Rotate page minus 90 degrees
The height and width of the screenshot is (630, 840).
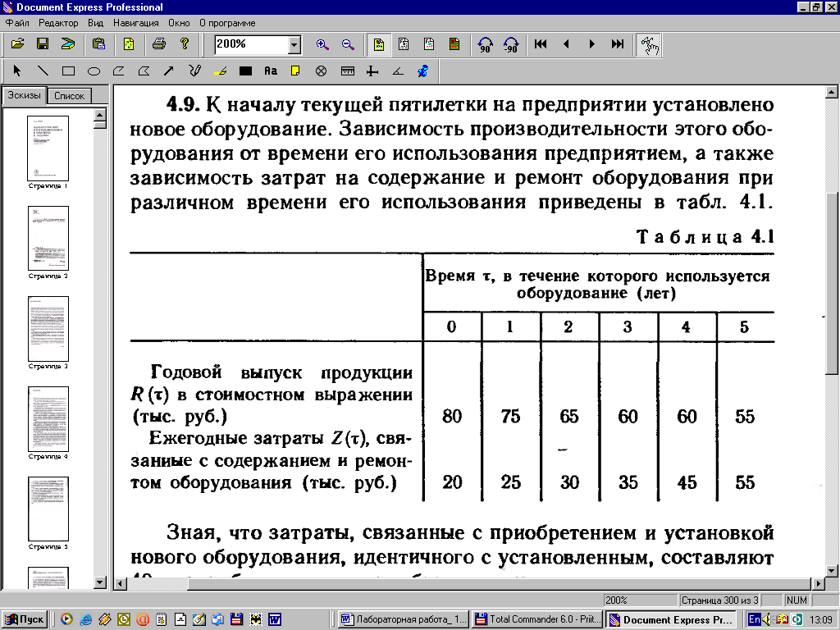tap(510, 45)
